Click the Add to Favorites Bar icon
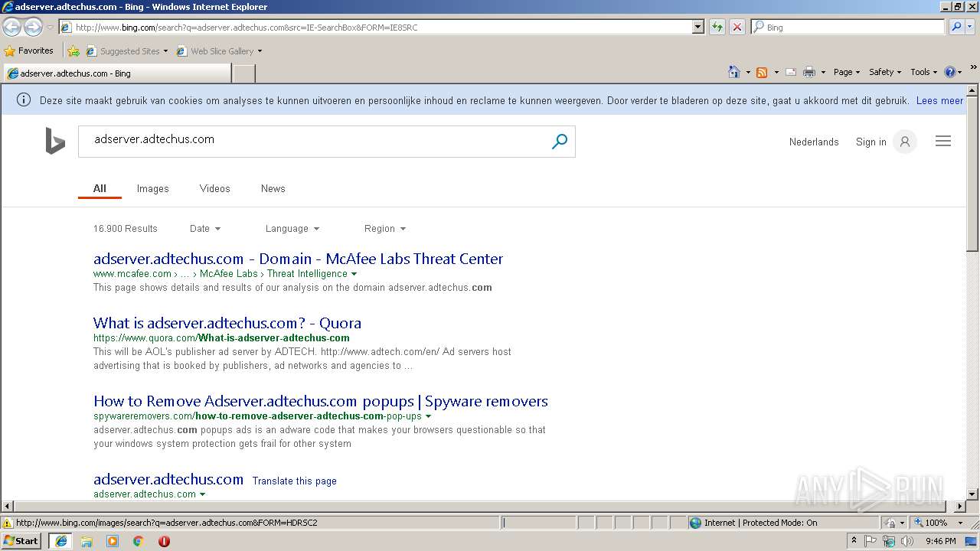This screenshot has width=980, height=551. tap(73, 51)
